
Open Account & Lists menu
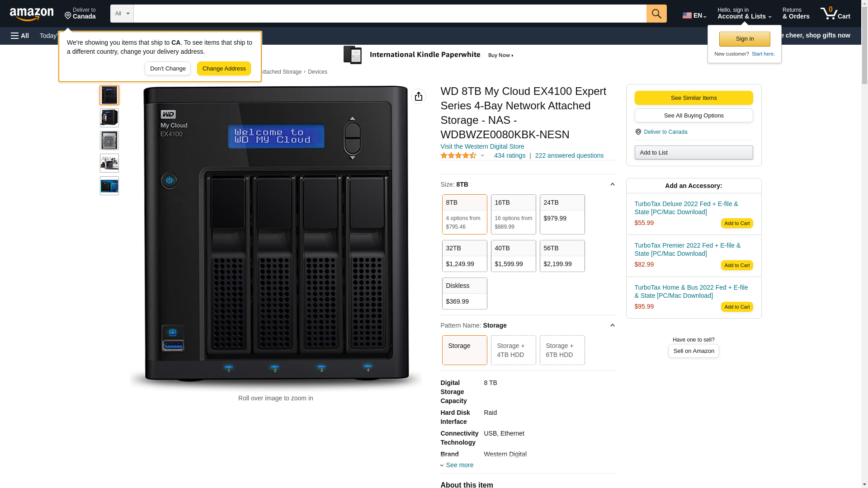coord(744,14)
